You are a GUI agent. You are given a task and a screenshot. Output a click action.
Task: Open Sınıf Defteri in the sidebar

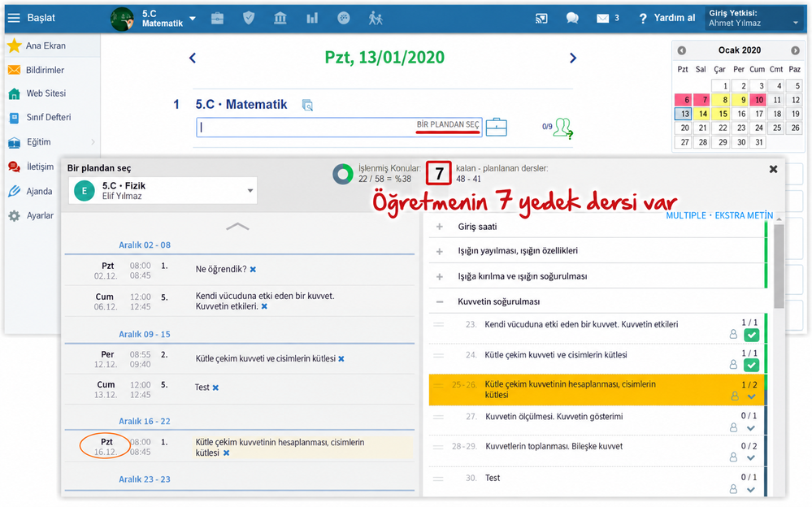point(49,117)
